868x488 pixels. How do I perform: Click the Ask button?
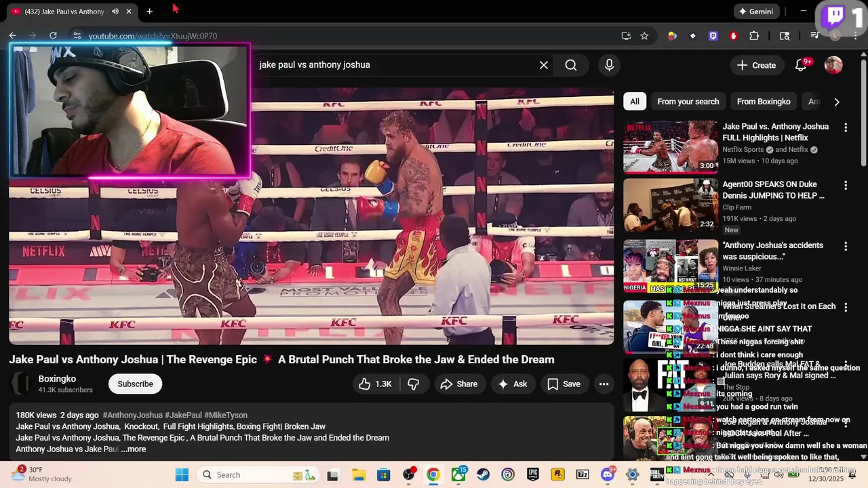pos(513,384)
